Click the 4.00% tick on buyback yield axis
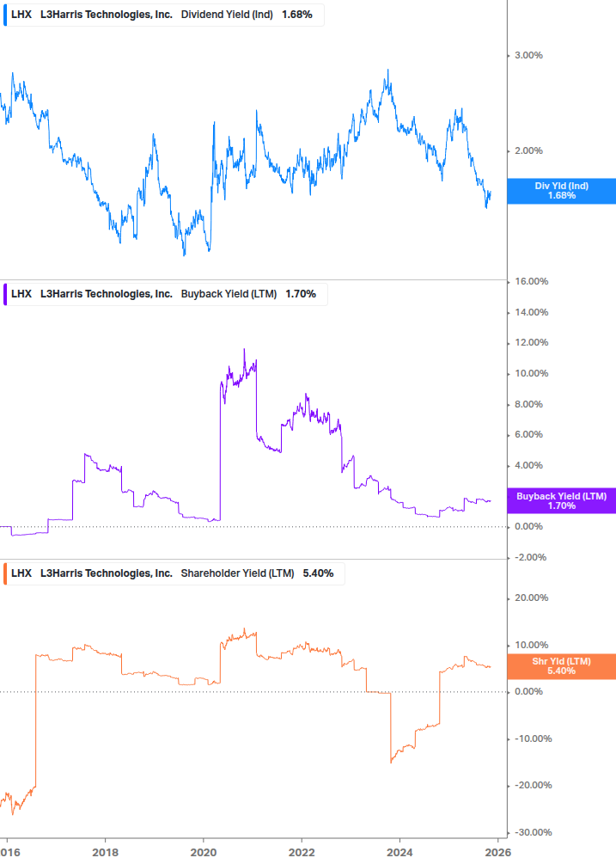The width and height of the screenshot is (616, 864). (528, 466)
